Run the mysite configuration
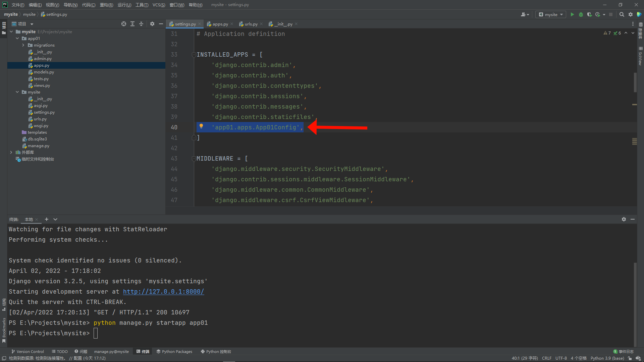This screenshot has height=362, width=644. coord(572,14)
